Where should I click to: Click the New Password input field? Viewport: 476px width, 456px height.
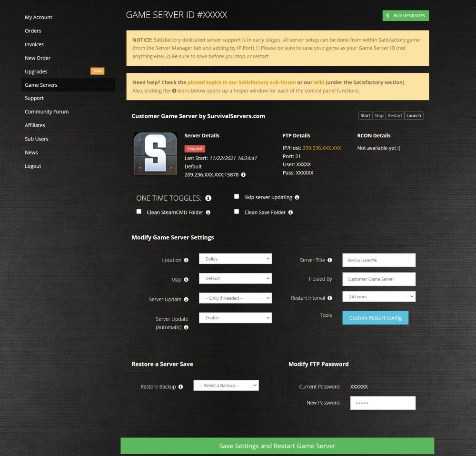point(383,403)
